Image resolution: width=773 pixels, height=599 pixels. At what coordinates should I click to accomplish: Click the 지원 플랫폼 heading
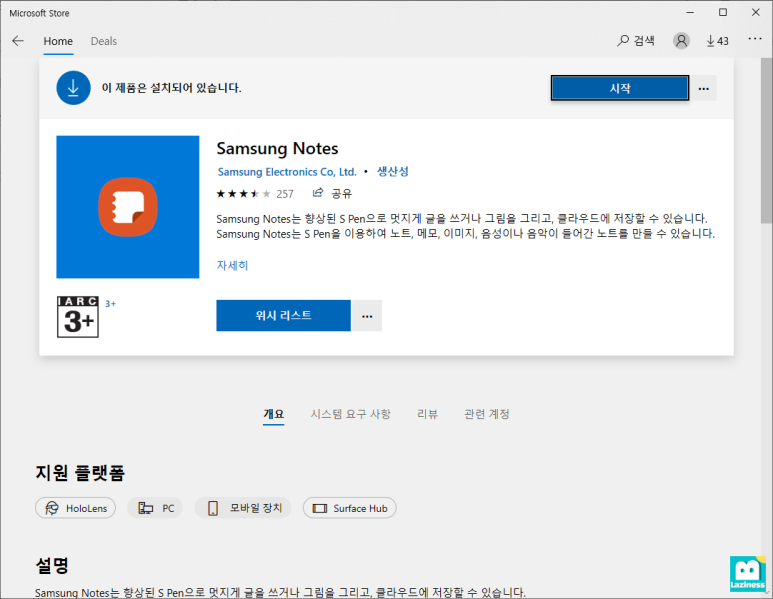point(80,473)
